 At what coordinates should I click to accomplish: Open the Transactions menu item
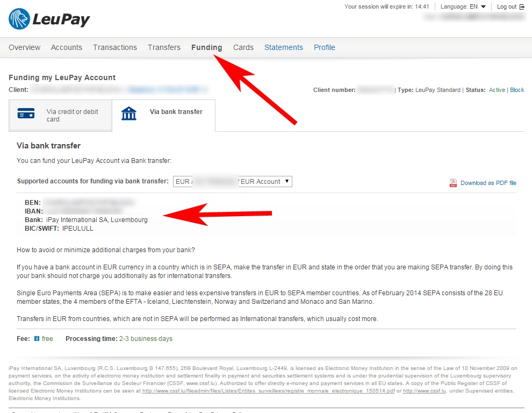click(x=115, y=47)
